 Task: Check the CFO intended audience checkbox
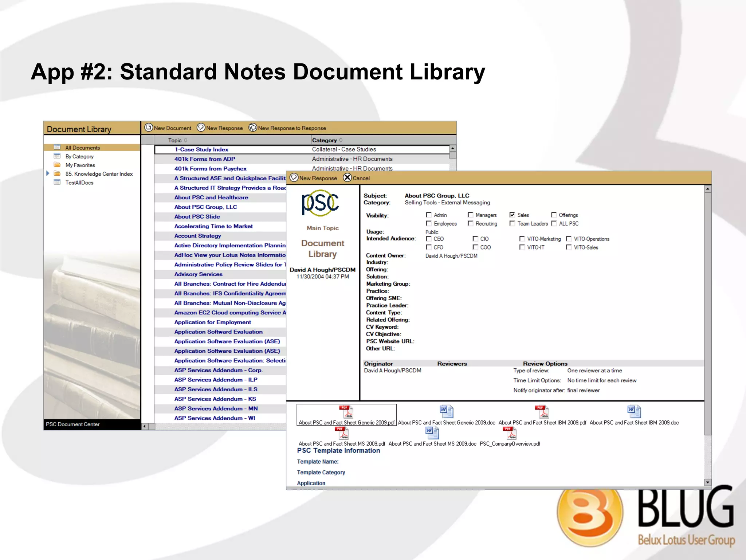pyautogui.click(x=429, y=247)
